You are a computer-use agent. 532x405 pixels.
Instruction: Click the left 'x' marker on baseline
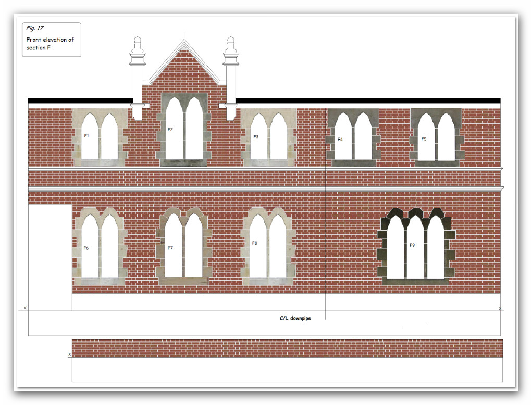25,308
